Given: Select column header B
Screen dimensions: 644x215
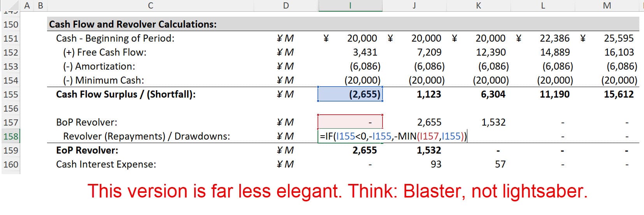Looking at the screenshot, I should pyautogui.click(x=40, y=5).
